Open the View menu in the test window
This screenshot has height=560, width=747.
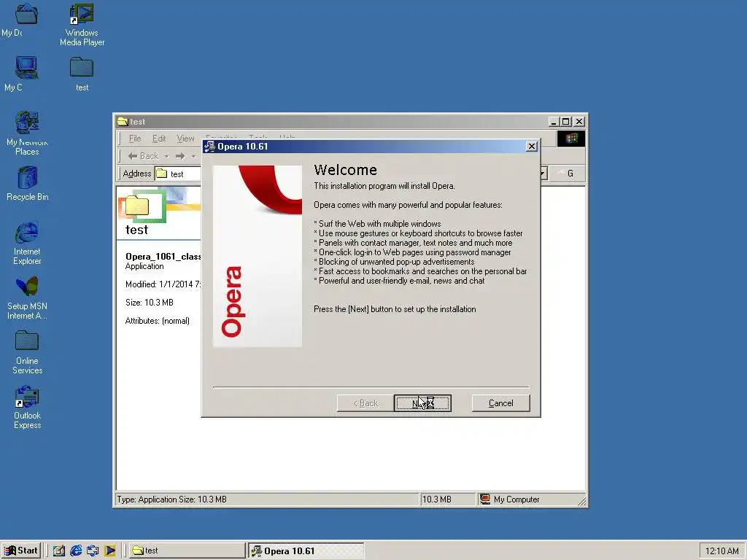click(x=185, y=139)
